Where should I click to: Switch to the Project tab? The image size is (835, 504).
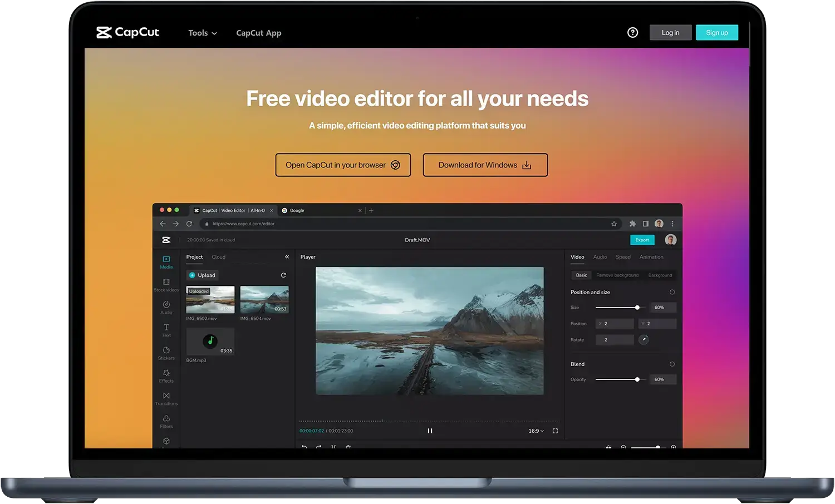pyautogui.click(x=194, y=257)
